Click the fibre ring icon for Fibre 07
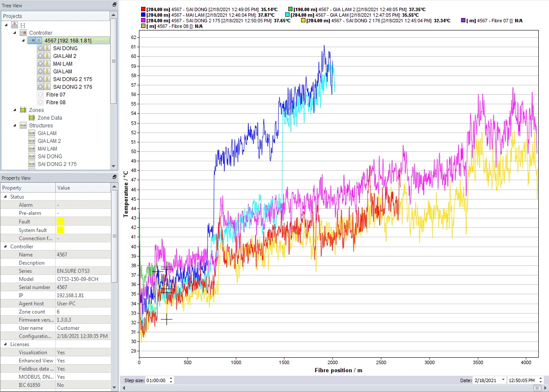Viewport: 549px width, 392px height. [x=40, y=95]
